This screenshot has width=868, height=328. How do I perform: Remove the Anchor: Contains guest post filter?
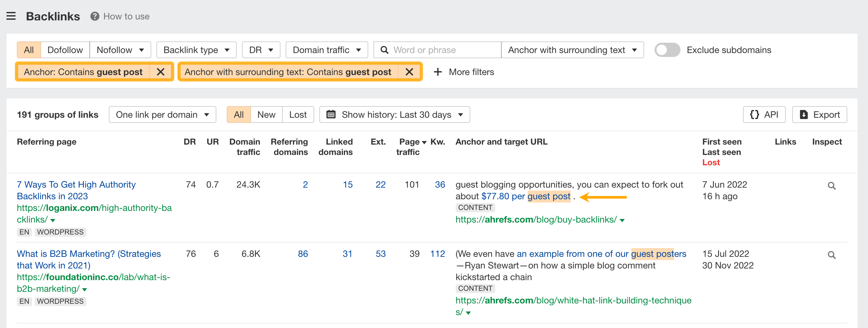[x=161, y=72]
